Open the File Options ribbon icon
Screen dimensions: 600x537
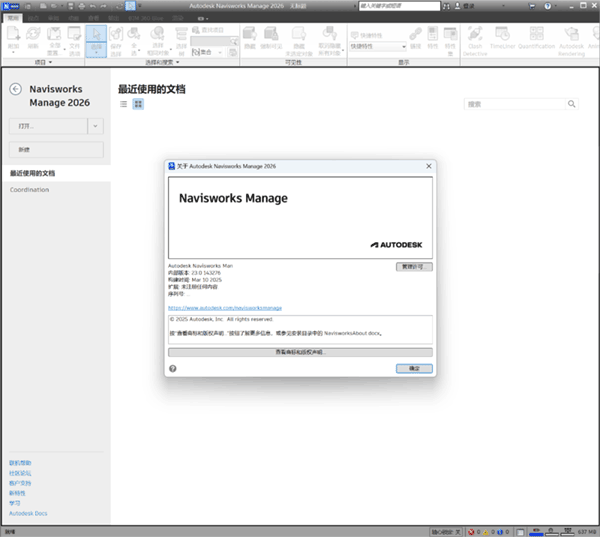click(74, 34)
